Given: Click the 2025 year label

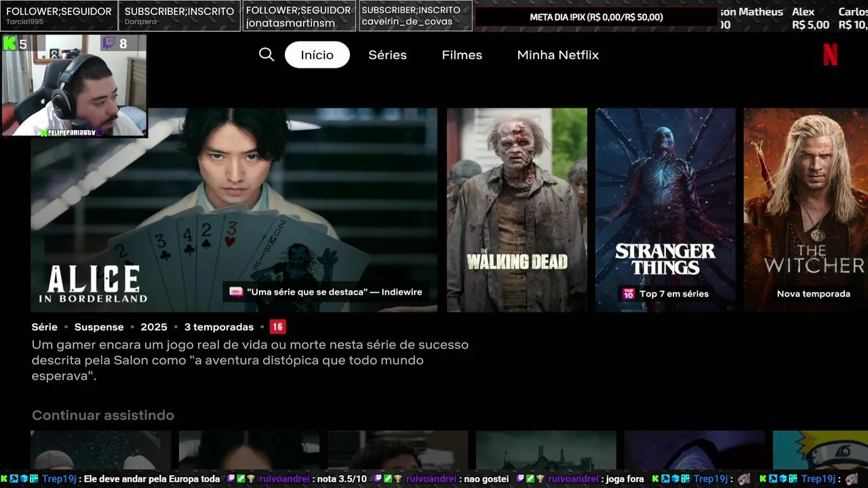Looking at the screenshot, I should point(154,327).
